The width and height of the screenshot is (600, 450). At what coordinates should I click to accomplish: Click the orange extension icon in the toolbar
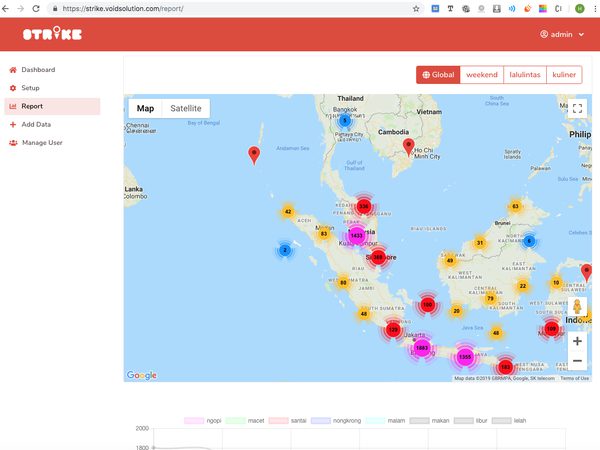[527, 8]
